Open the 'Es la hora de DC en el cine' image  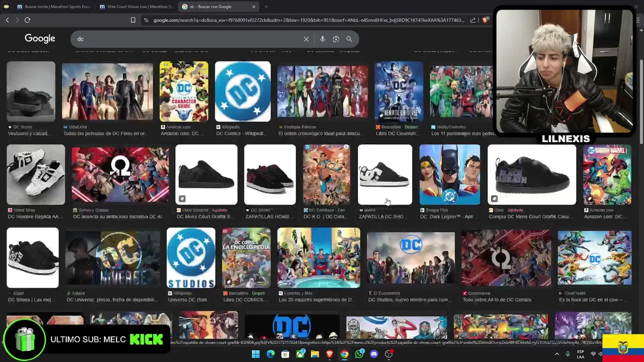pyautogui.click(x=595, y=258)
